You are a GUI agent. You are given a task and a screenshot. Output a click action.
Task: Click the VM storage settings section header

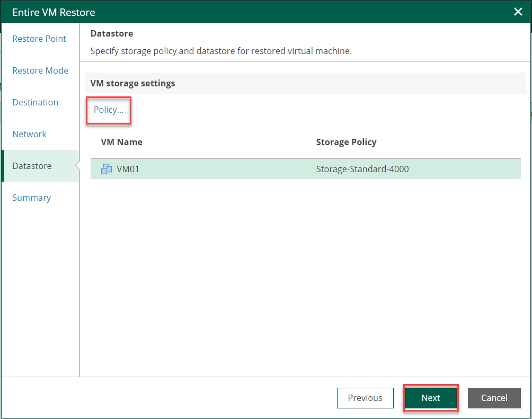[133, 83]
